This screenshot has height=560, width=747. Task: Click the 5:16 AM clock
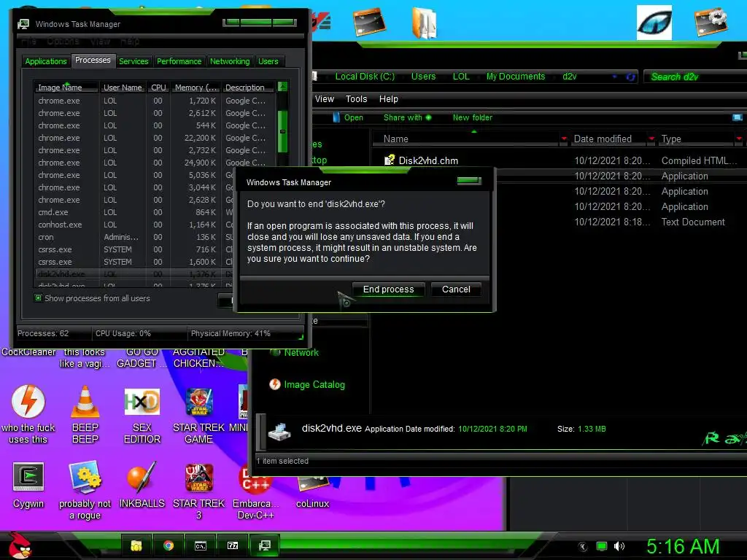(683, 546)
